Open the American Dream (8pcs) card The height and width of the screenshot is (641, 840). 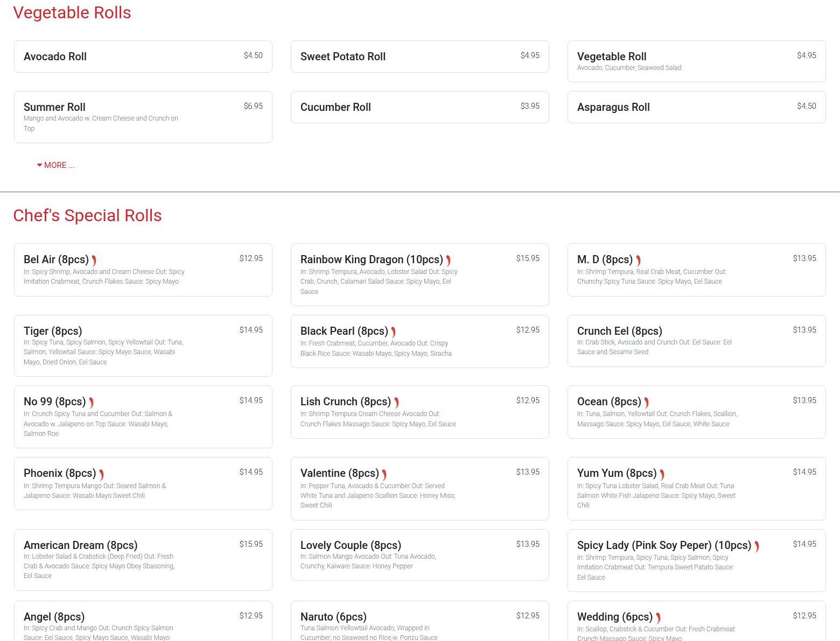click(x=143, y=560)
